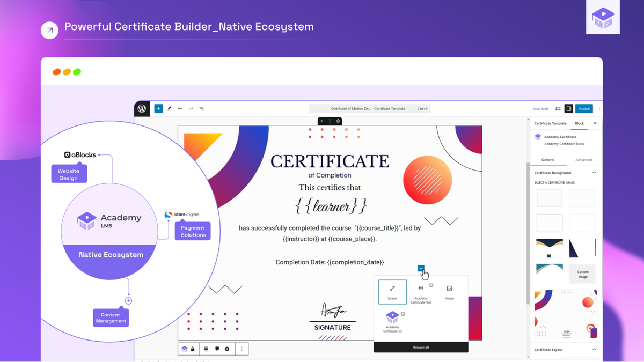Select the Spacer block in inserter popup
644x362 pixels.
(x=392, y=291)
